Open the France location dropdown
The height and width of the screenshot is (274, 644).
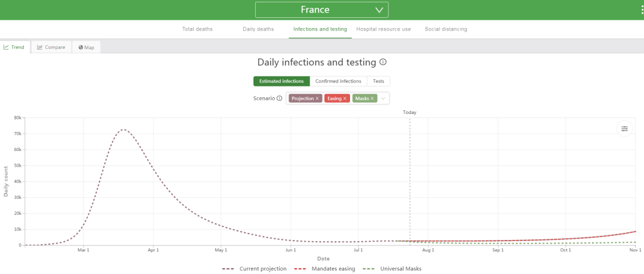coord(321,10)
